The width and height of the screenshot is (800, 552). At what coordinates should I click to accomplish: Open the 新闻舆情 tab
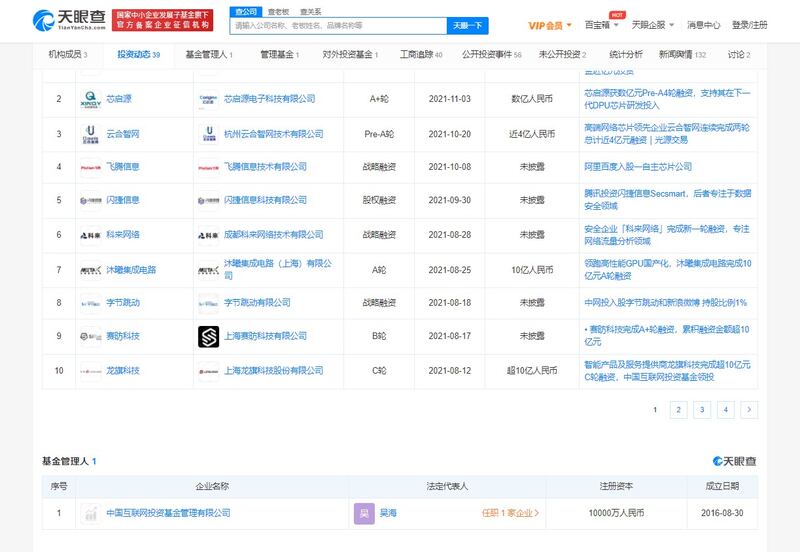click(x=682, y=55)
